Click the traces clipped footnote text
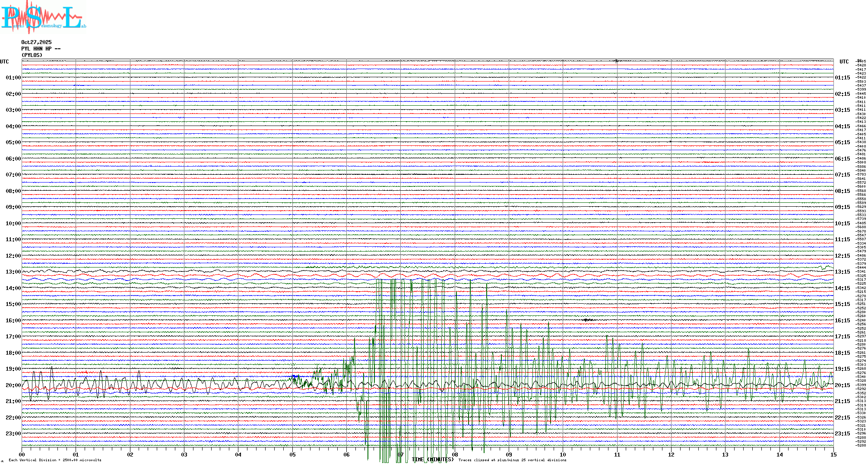This screenshot has width=868, height=466. click(x=512, y=460)
